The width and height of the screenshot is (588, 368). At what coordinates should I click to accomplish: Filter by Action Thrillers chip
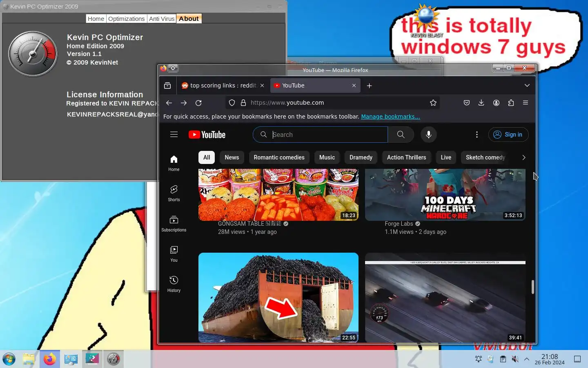tap(407, 157)
